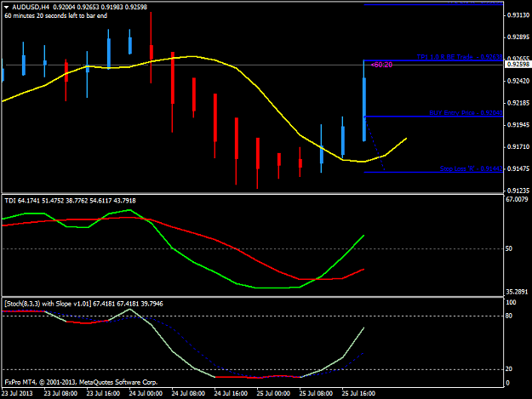Click the 0.91235 price scale value
This screenshot has height=399, width=532.
[518, 191]
